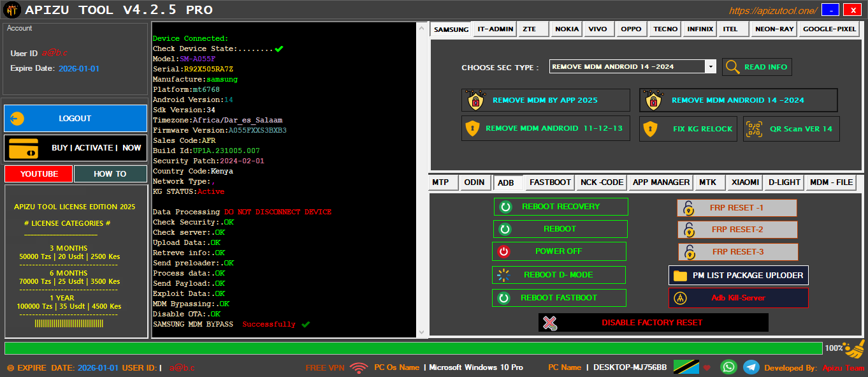Click the Microsoft Windows 10 Pro text

point(476,367)
